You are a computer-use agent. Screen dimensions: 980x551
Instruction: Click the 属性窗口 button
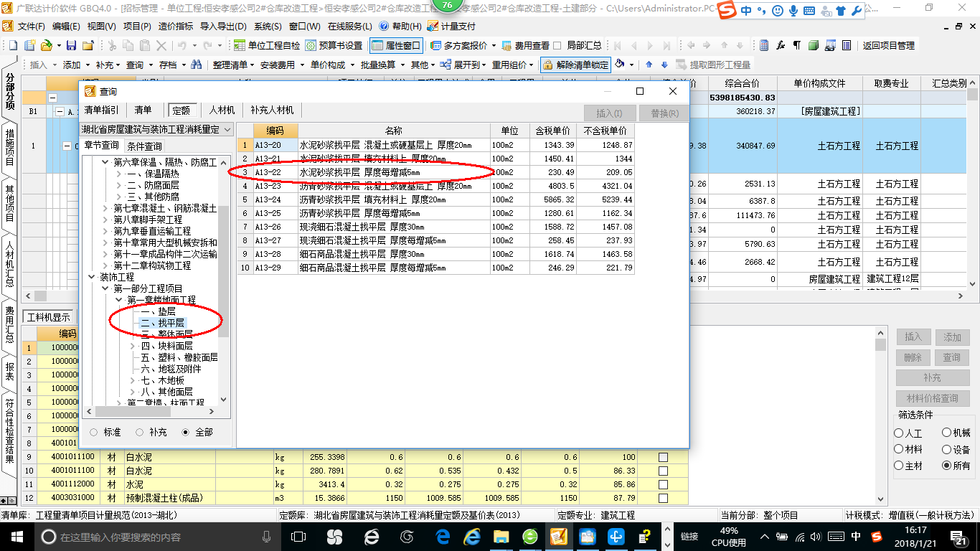tap(395, 45)
